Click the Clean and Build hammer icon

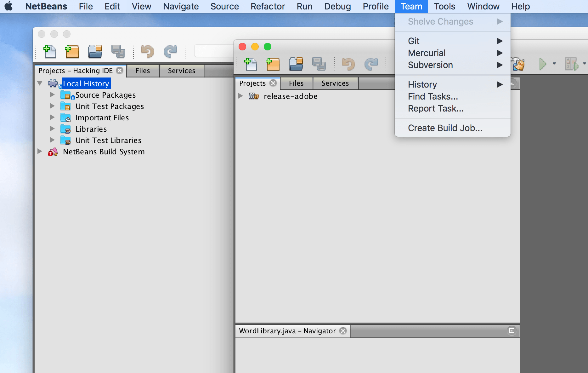[518, 64]
